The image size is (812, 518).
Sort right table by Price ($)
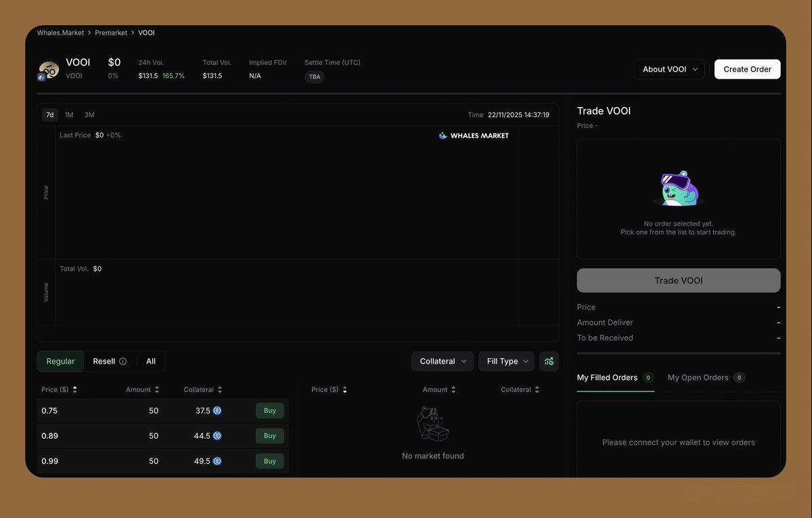click(x=329, y=390)
